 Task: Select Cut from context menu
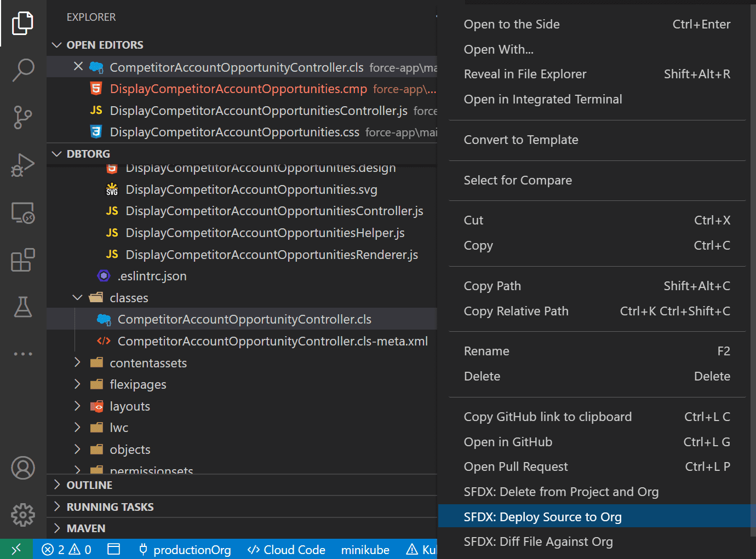coord(597,220)
